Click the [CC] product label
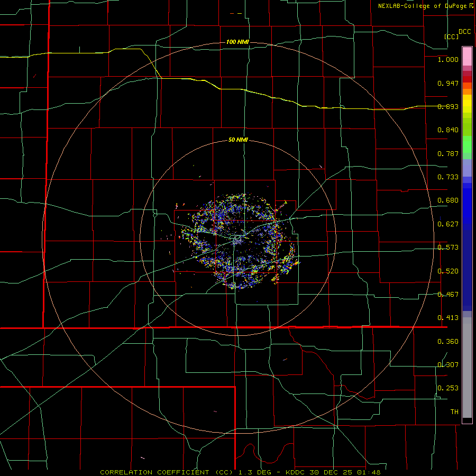The image size is (476, 476). point(451,36)
